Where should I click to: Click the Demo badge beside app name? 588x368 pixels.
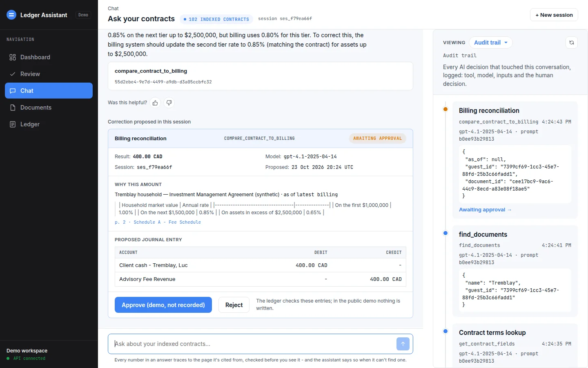tap(83, 15)
